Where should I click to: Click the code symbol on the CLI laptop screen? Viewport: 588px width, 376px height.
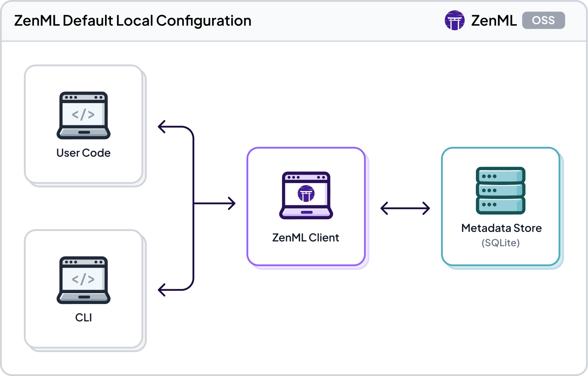83,280
